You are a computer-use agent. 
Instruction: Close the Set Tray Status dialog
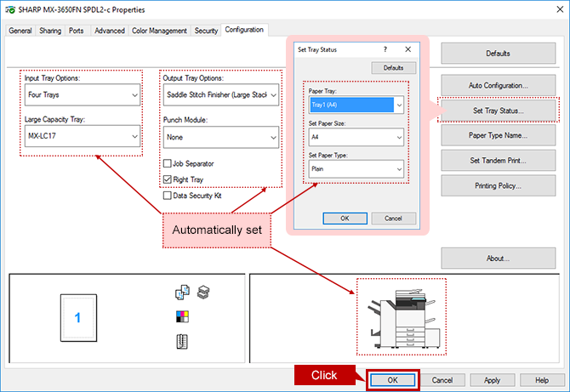408,49
